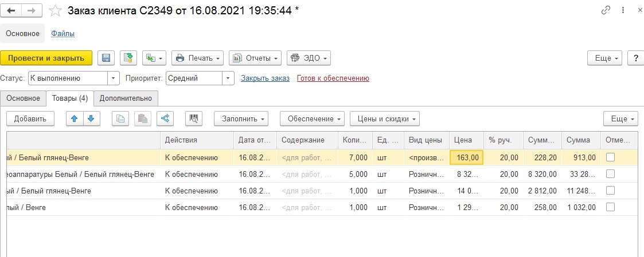The width and height of the screenshot is (644, 257).
Task: Click the Провести и закрыть button
Action: tap(46, 58)
